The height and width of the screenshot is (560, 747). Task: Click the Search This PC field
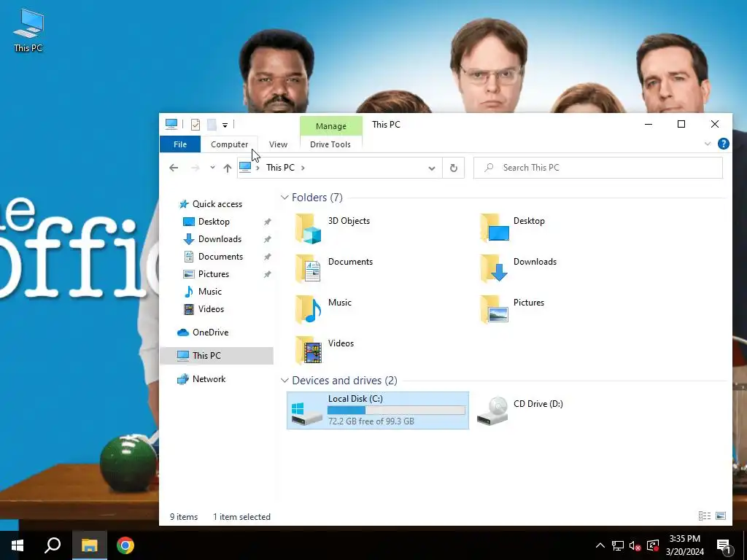(598, 168)
